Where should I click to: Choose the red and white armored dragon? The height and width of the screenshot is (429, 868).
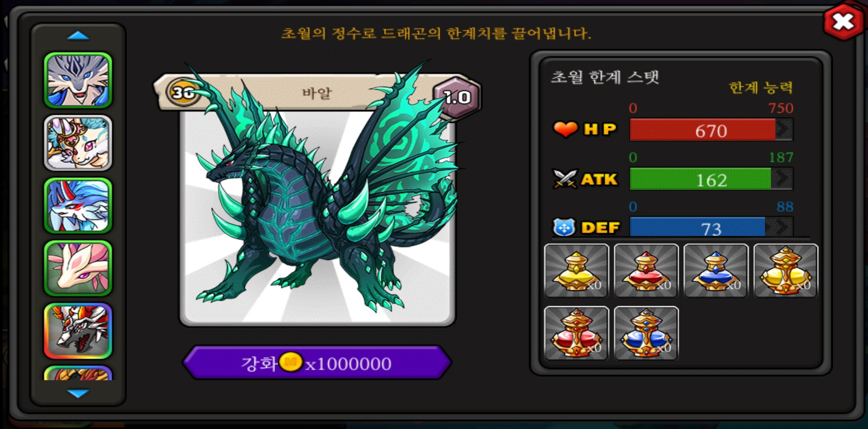pyautogui.click(x=78, y=331)
